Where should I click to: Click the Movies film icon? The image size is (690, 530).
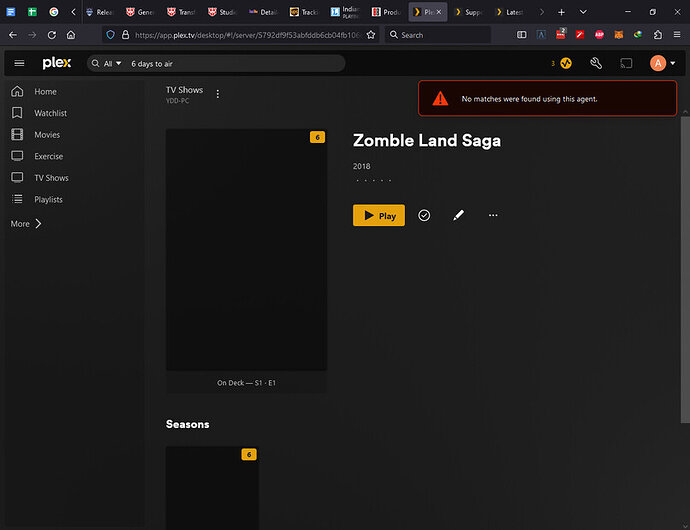point(17,134)
